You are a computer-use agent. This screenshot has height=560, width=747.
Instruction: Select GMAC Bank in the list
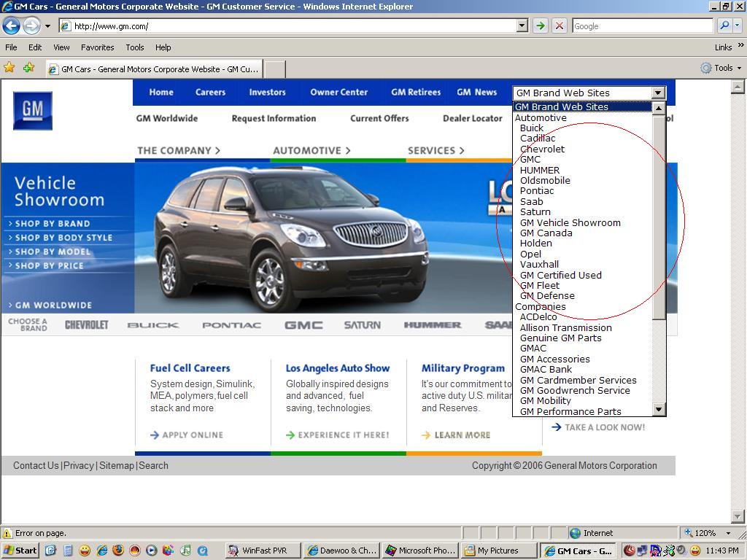pyautogui.click(x=546, y=369)
